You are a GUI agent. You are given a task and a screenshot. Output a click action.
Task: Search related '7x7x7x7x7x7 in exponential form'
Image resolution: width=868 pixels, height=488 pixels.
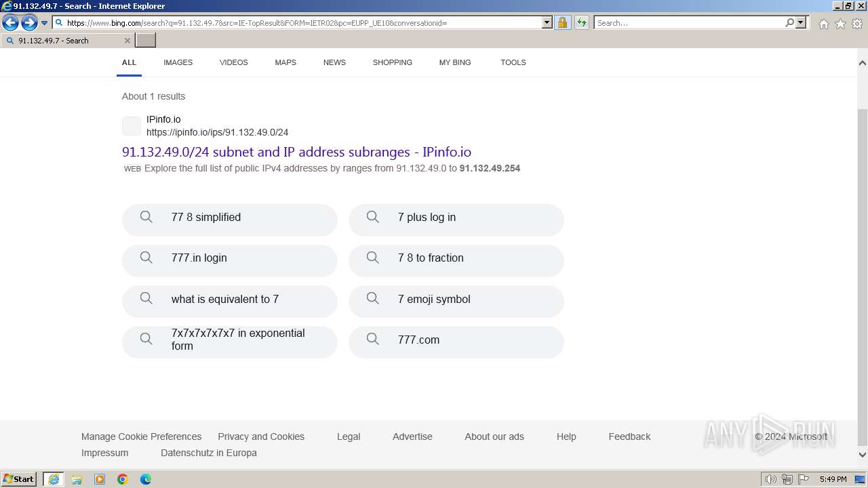pyautogui.click(x=230, y=342)
